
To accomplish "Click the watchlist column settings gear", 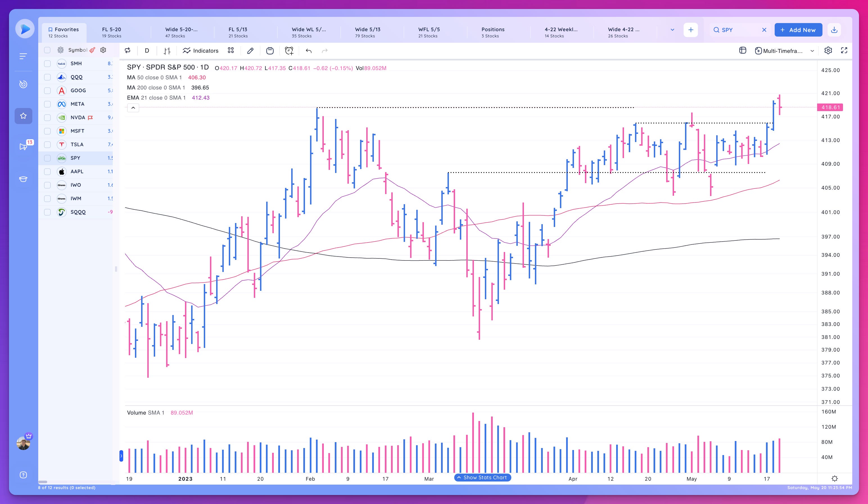I will click(103, 50).
